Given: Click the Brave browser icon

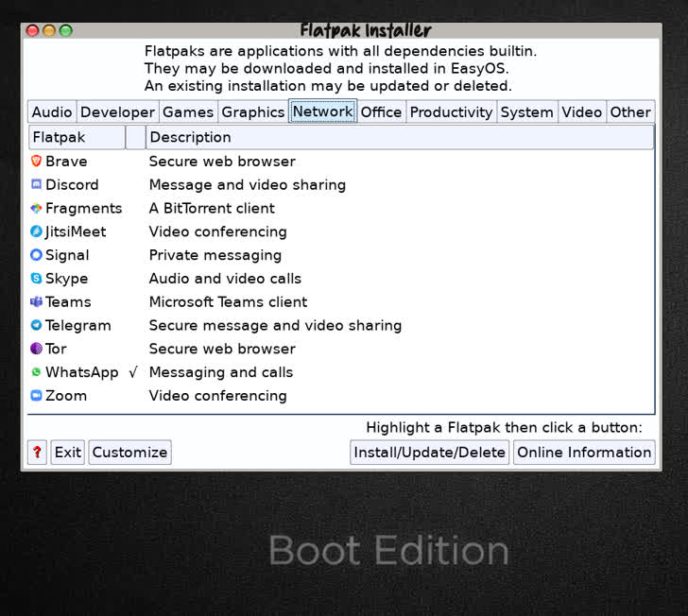Looking at the screenshot, I should pos(37,162).
